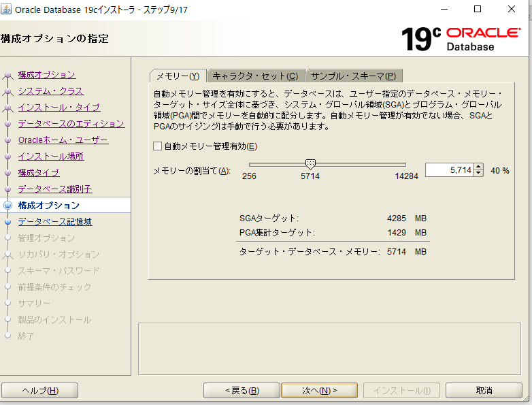
Task: Click the Java icon in title bar
Action: point(7,9)
